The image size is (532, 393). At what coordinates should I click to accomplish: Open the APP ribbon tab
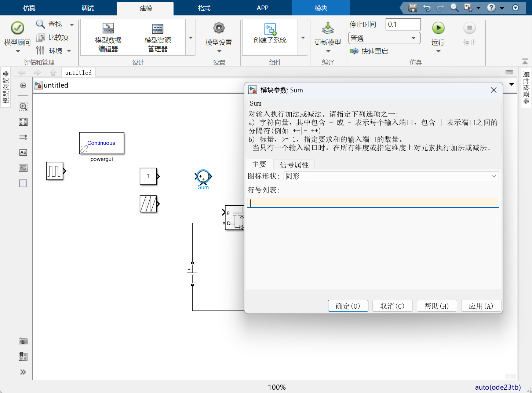coord(262,8)
